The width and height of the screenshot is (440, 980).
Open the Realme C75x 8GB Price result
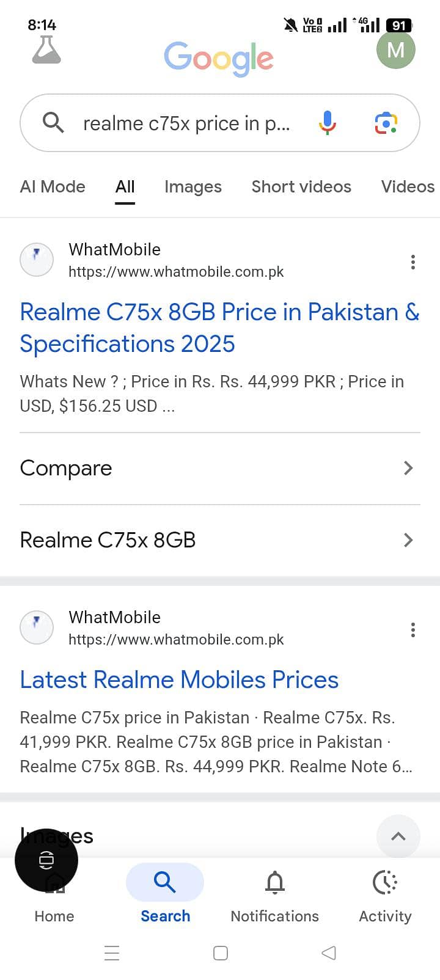coord(220,327)
